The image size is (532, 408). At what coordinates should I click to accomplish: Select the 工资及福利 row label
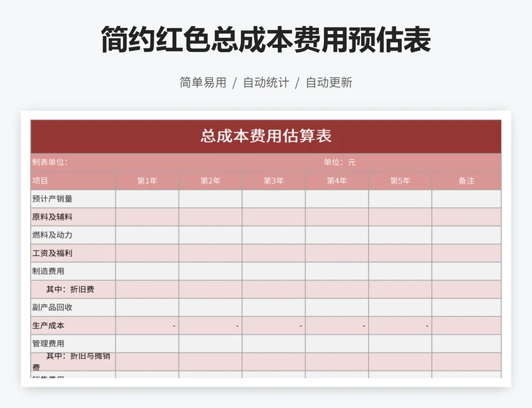73,253
